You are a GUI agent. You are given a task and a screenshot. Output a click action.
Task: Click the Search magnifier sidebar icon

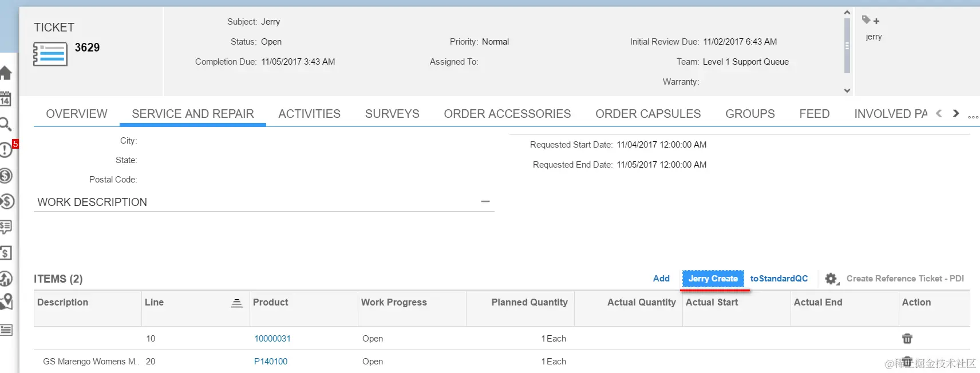(x=5, y=124)
